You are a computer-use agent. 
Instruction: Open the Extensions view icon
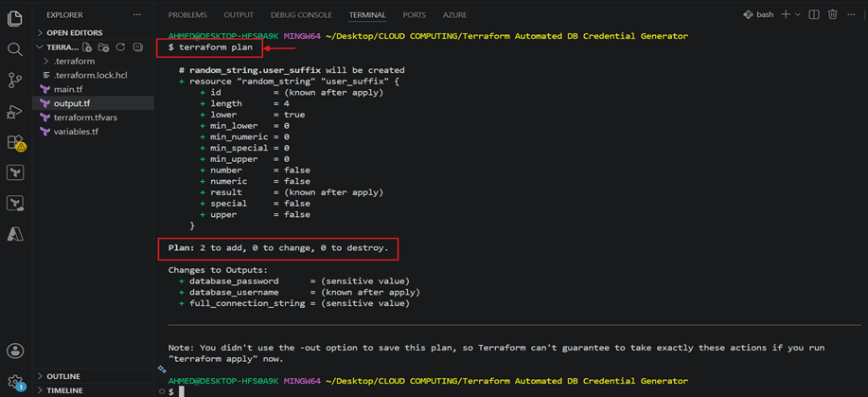tap(15, 143)
